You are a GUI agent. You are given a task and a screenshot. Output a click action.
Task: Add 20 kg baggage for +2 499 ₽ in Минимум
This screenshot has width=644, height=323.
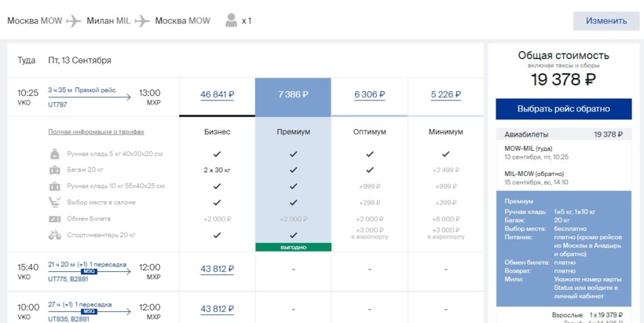pyautogui.click(x=445, y=170)
